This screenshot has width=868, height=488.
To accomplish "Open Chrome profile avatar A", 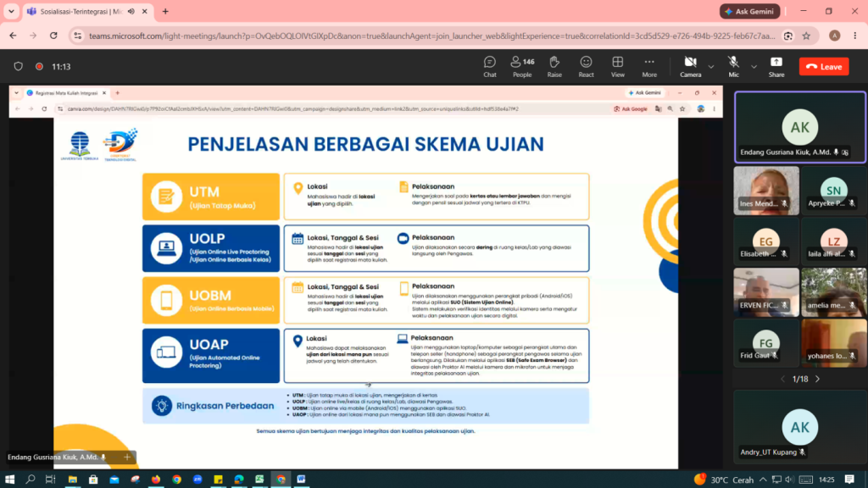I will 835,36.
